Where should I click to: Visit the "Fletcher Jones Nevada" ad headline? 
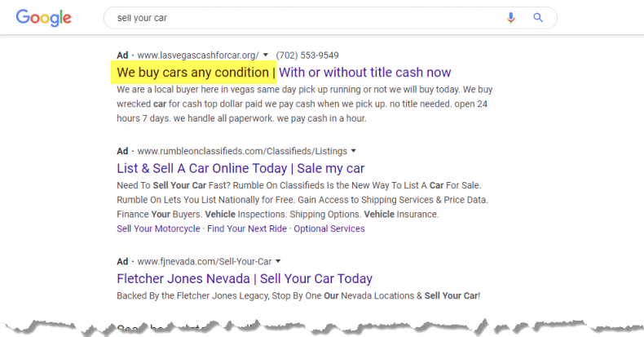tap(245, 279)
